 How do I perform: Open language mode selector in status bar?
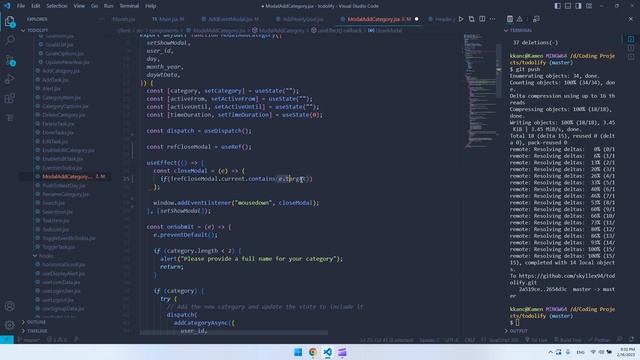click(503, 340)
